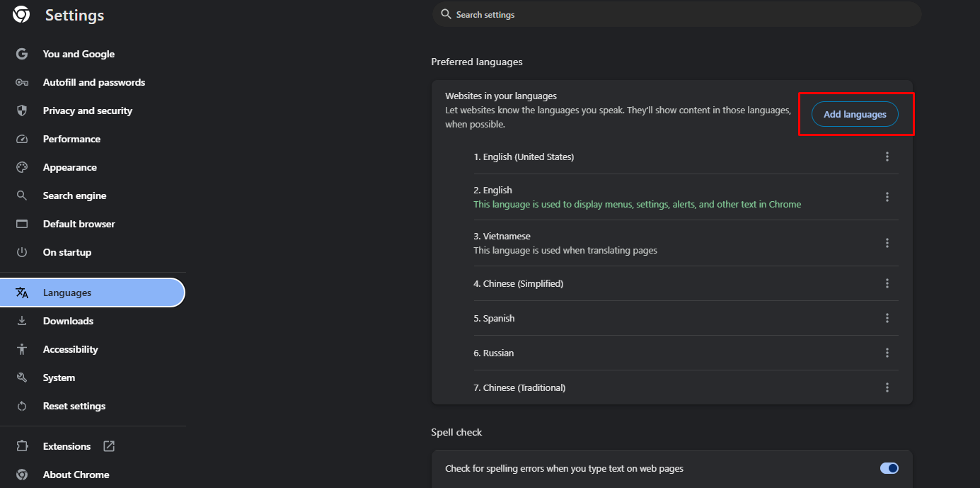This screenshot has width=980, height=488.
Task: Click the Add languages button
Action: [x=855, y=114]
